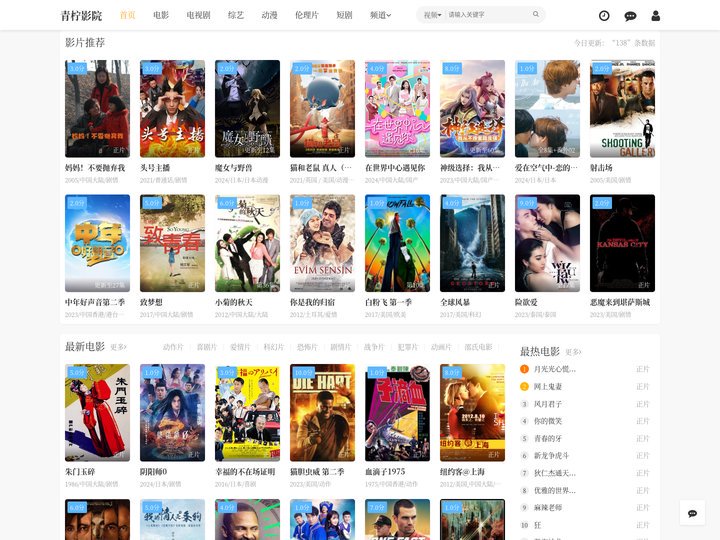Open the Shooting Gallery 射击场 poster
720x540 pixels.
tap(622, 108)
